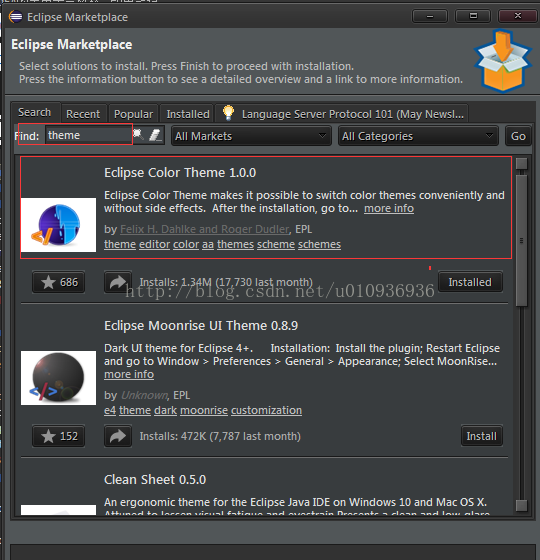Open author link Felix H. Dahlke and Roger Dudler
The image size is (540, 560).
pyautogui.click(x=204, y=229)
